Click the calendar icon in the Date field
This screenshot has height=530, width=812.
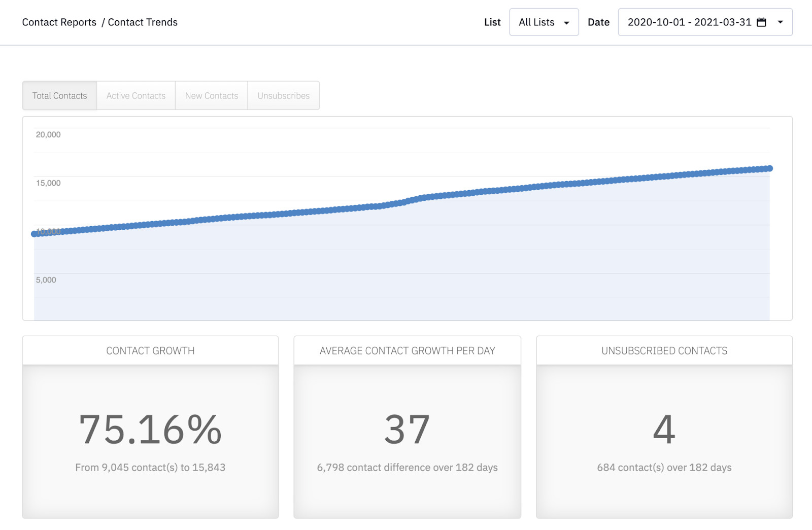(x=761, y=22)
